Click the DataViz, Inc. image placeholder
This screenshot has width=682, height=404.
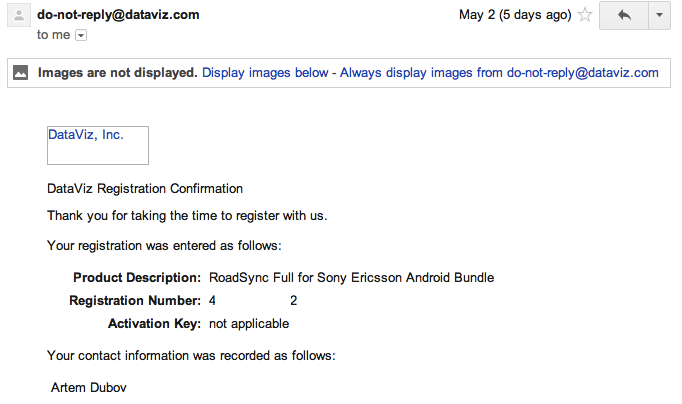(x=98, y=145)
